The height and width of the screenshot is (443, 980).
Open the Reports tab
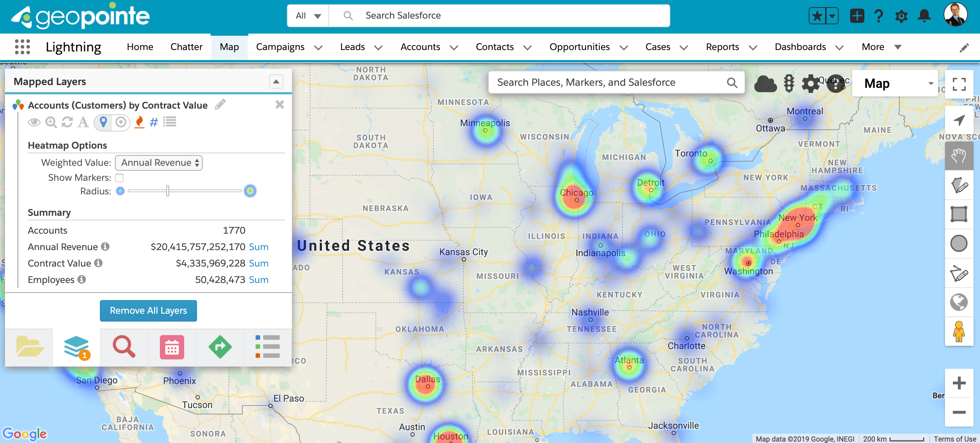click(x=722, y=47)
